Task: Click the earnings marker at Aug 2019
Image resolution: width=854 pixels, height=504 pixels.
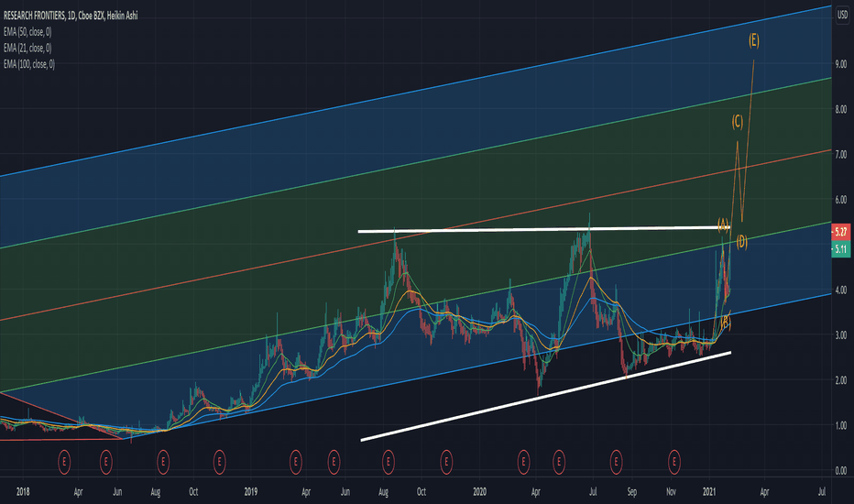Action: [389, 462]
